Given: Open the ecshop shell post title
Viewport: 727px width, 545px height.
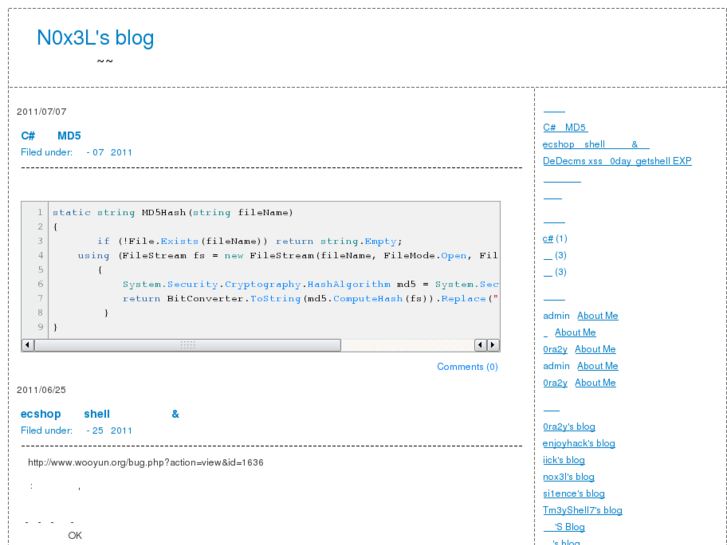Looking at the screenshot, I should [100, 414].
